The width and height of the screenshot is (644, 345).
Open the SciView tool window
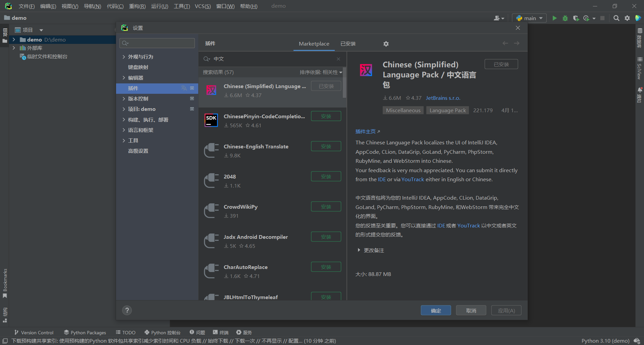(640, 68)
